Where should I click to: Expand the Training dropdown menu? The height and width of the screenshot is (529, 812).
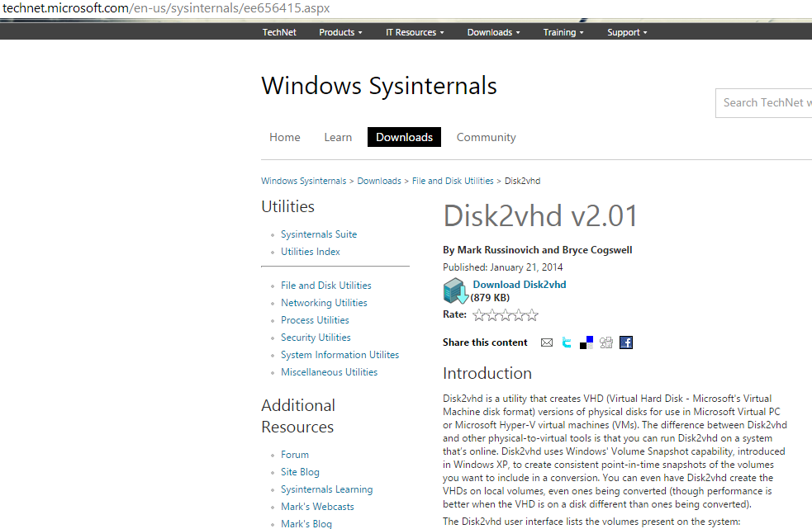pyautogui.click(x=563, y=32)
